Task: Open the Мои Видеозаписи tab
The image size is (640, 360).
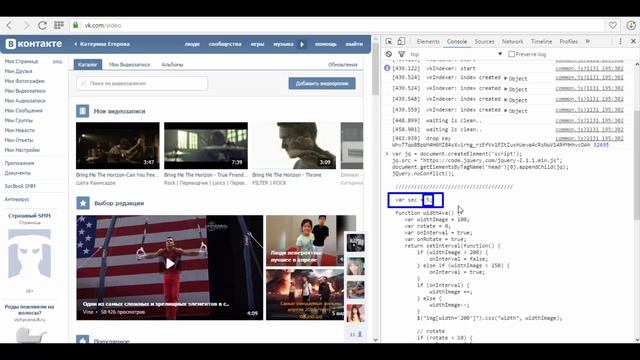Action: pyautogui.click(x=129, y=64)
